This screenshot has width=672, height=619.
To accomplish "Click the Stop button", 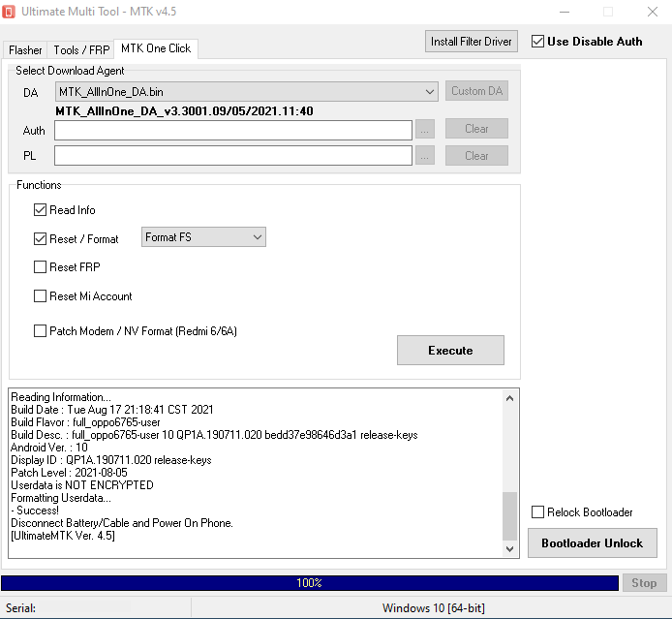I will [x=644, y=583].
